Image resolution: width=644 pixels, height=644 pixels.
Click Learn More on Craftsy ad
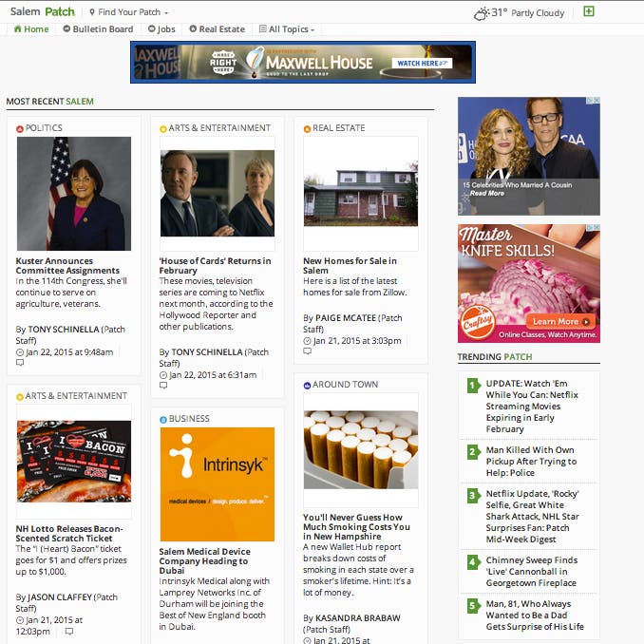coord(556,321)
